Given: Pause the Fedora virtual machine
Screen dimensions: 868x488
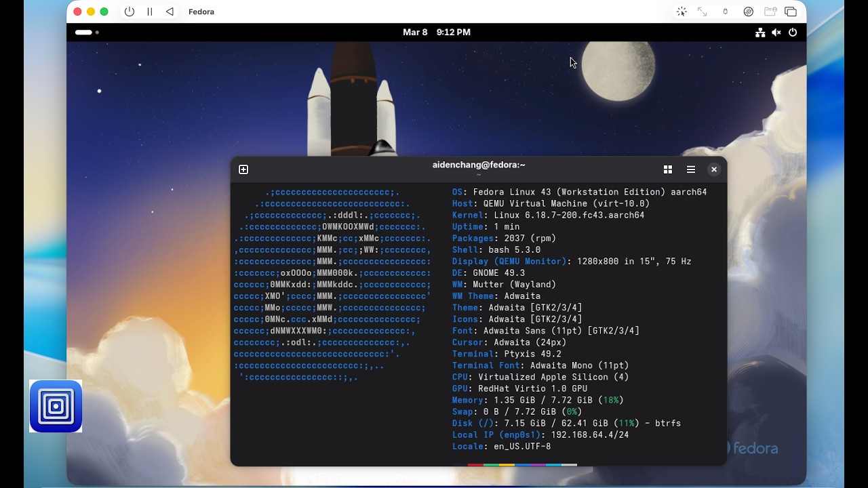Looking at the screenshot, I should click(150, 12).
